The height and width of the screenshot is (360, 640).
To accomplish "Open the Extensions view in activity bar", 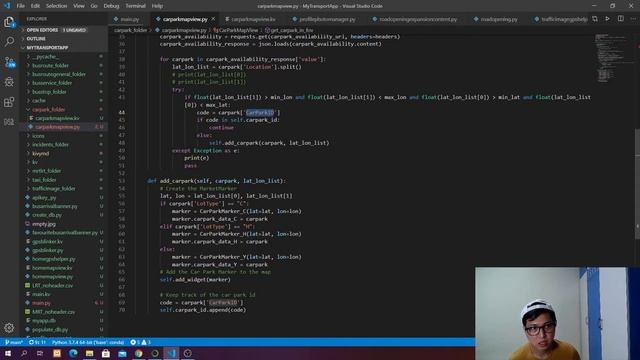I will coord(9,102).
